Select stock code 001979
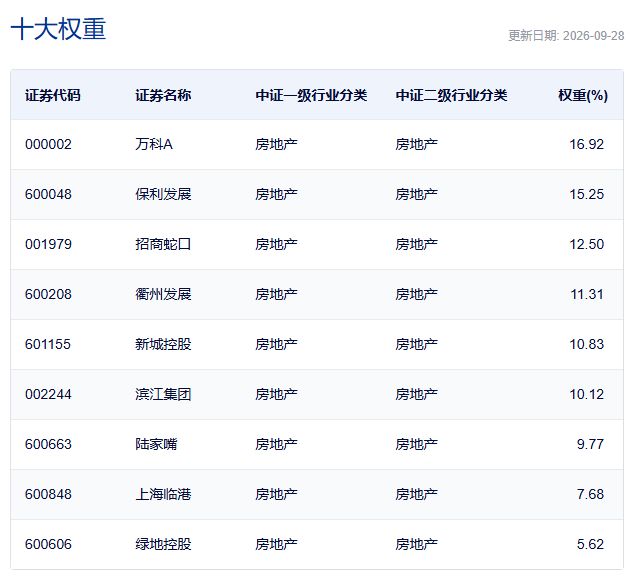This screenshot has height=577, width=631. (x=48, y=244)
